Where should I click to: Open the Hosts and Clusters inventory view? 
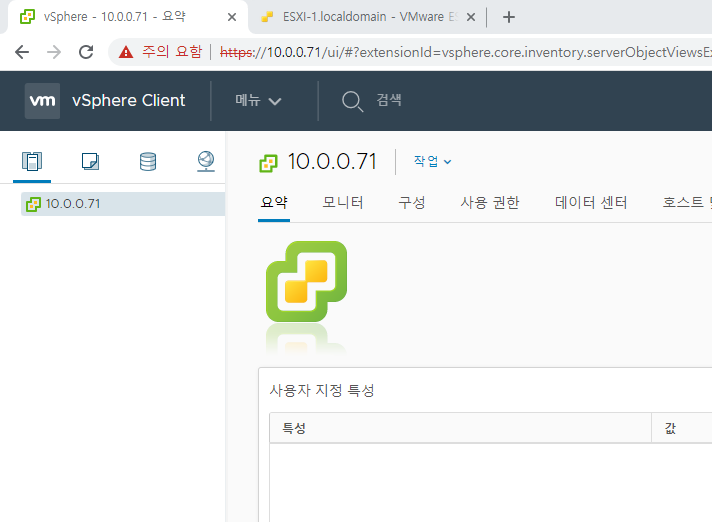click(32, 161)
